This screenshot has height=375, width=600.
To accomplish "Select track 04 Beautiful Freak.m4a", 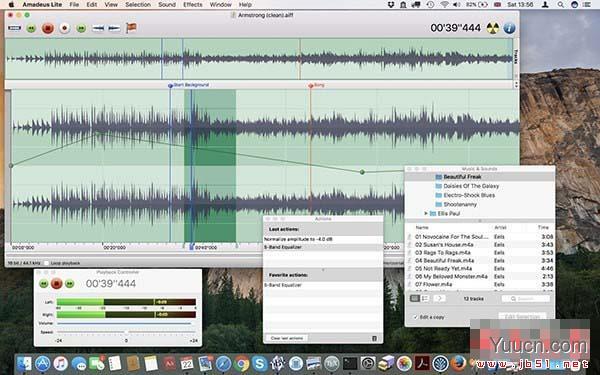I will click(480, 261).
